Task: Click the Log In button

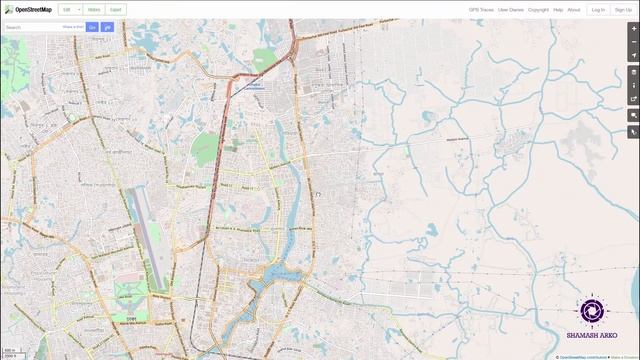Action: click(x=598, y=9)
